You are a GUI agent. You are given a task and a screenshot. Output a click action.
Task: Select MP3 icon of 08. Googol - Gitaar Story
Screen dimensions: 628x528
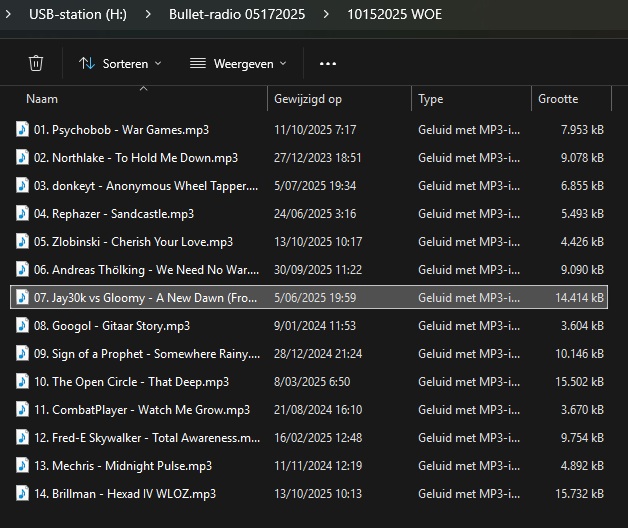22,326
